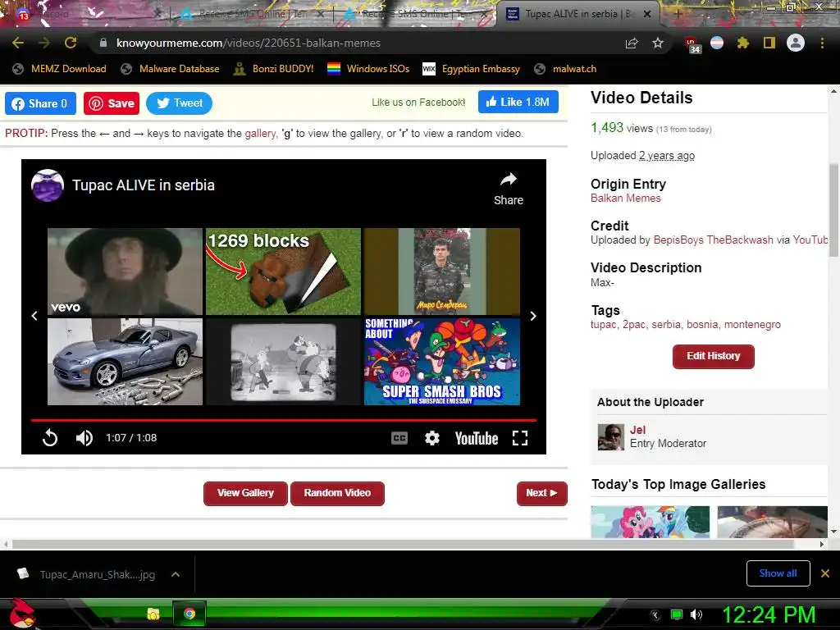840x630 pixels.
Task: Click the Twitter Tweet button
Action: tap(179, 103)
